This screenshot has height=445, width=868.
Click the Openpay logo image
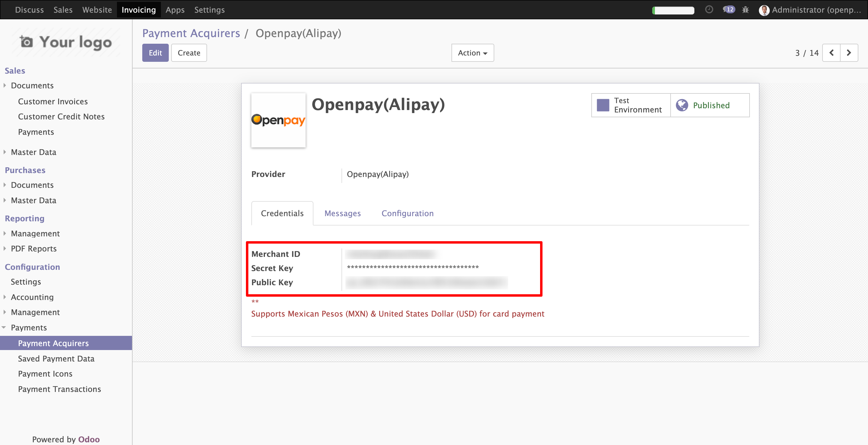(278, 120)
